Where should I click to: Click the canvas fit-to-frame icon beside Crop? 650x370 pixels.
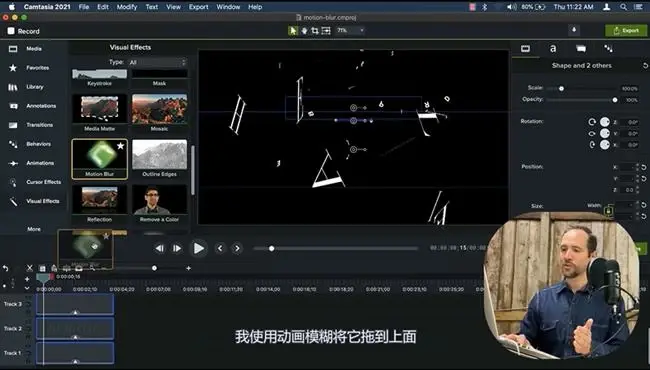pyautogui.click(x=326, y=31)
